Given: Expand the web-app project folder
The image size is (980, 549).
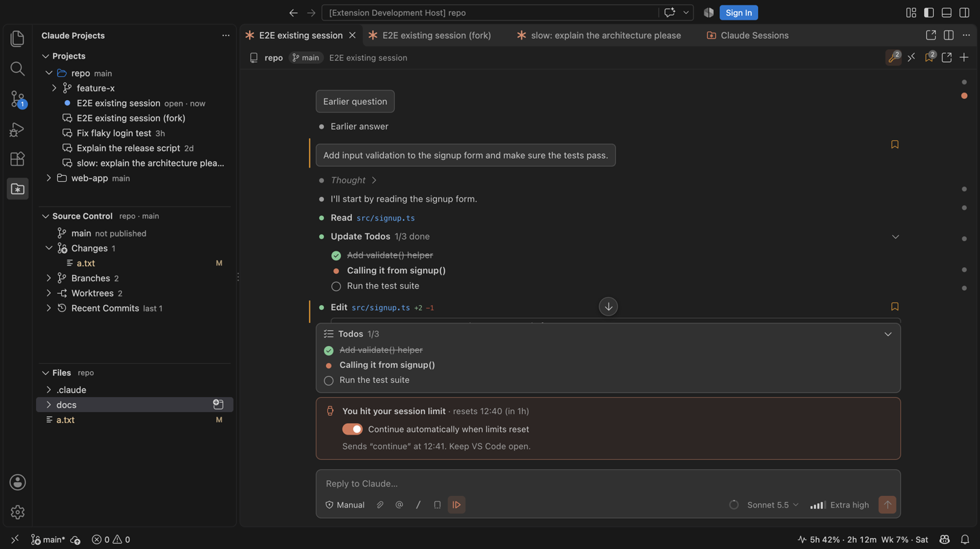Looking at the screenshot, I should [49, 178].
